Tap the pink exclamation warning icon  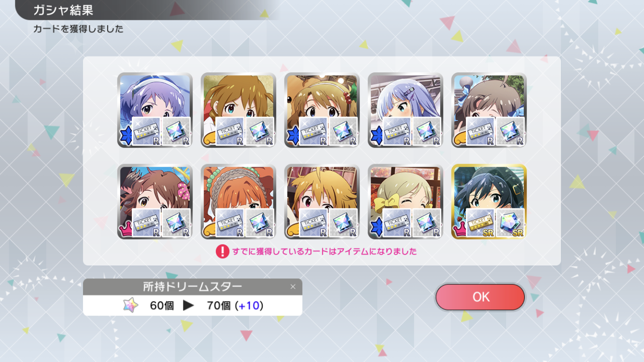pyautogui.click(x=222, y=251)
